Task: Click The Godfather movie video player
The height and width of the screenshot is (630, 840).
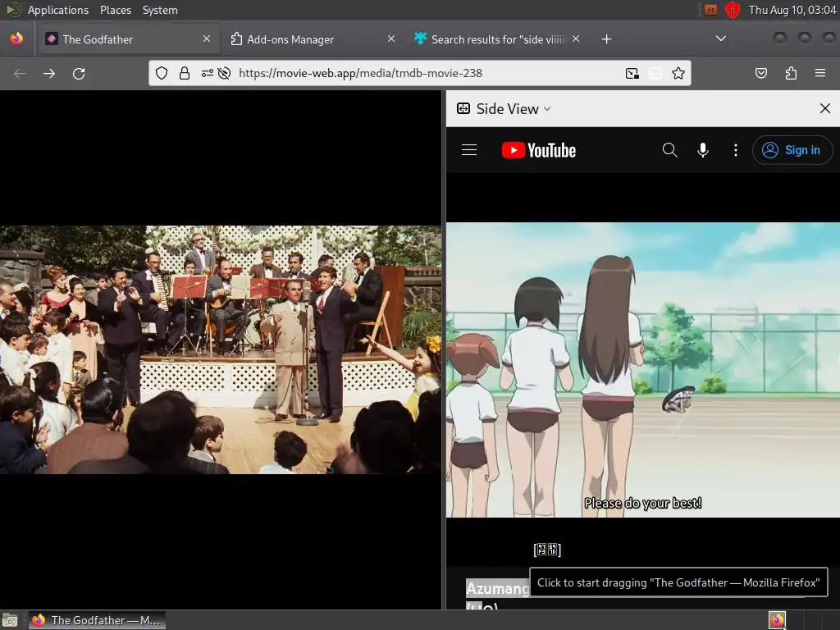Action: 221,349
